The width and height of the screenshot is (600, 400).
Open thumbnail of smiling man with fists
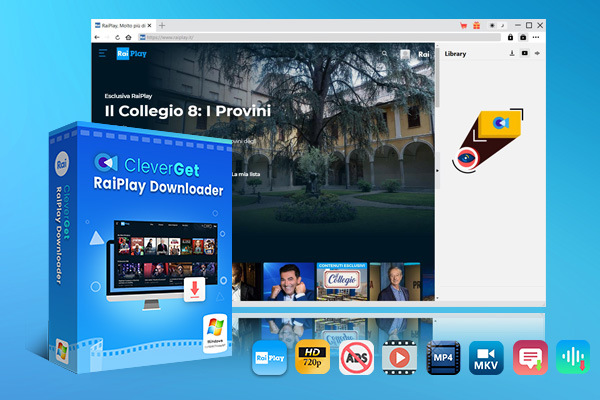coord(289,281)
